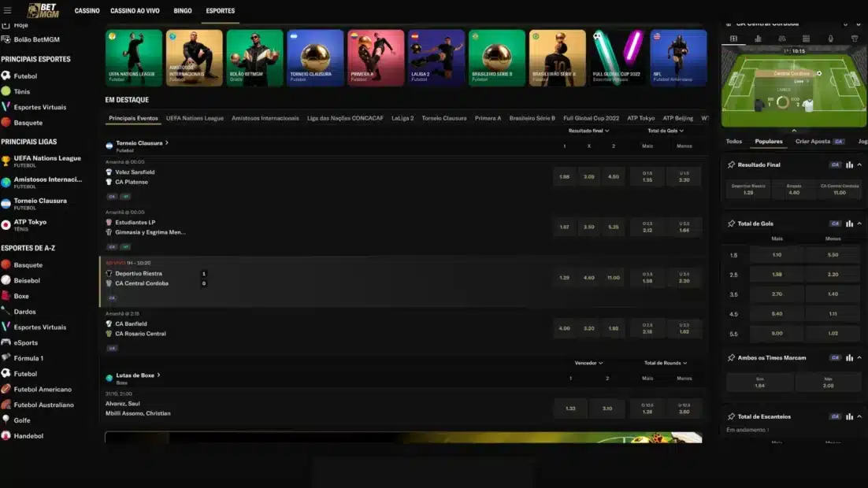Click the Golfe icon in sidebar
The height and width of the screenshot is (488, 868).
pyautogui.click(x=6, y=420)
